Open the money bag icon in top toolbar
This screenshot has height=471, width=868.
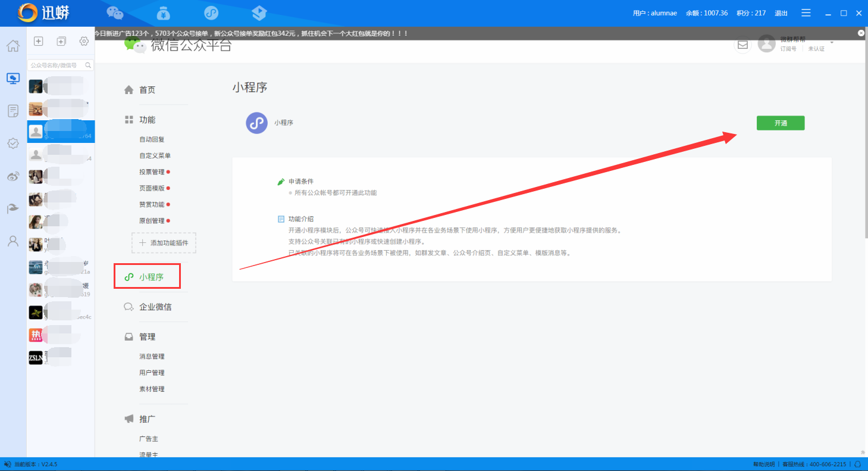coord(164,13)
